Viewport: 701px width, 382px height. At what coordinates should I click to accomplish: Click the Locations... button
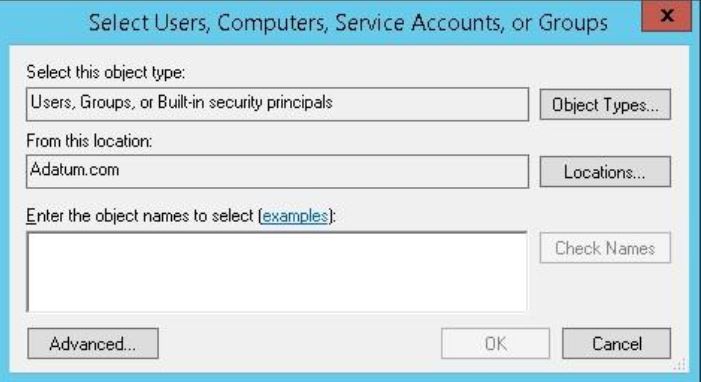tap(605, 172)
